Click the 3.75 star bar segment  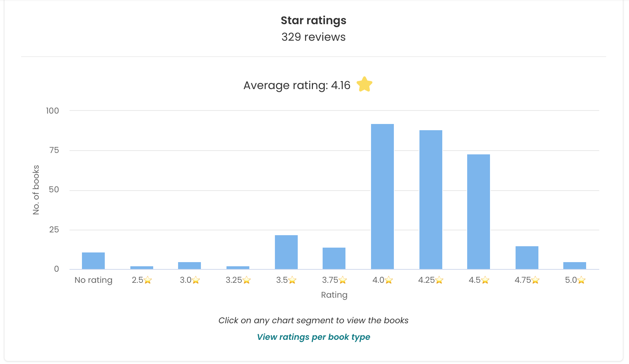click(x=334, y=258)
